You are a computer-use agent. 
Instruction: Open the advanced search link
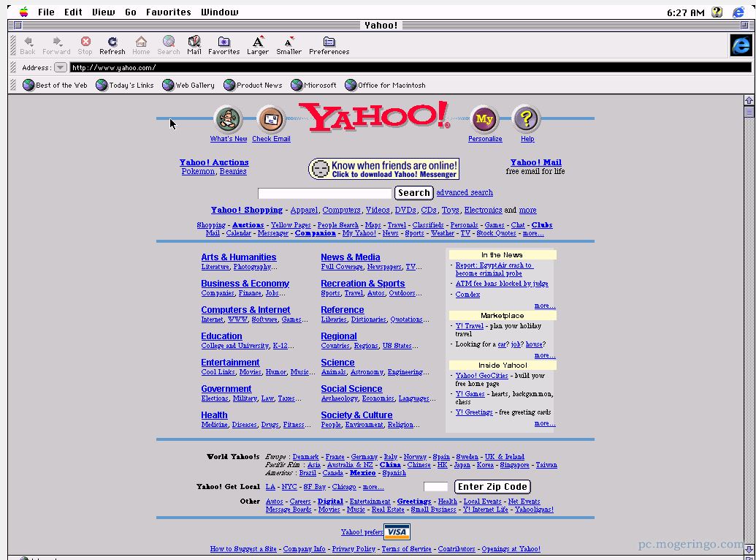tap(465, 192)
